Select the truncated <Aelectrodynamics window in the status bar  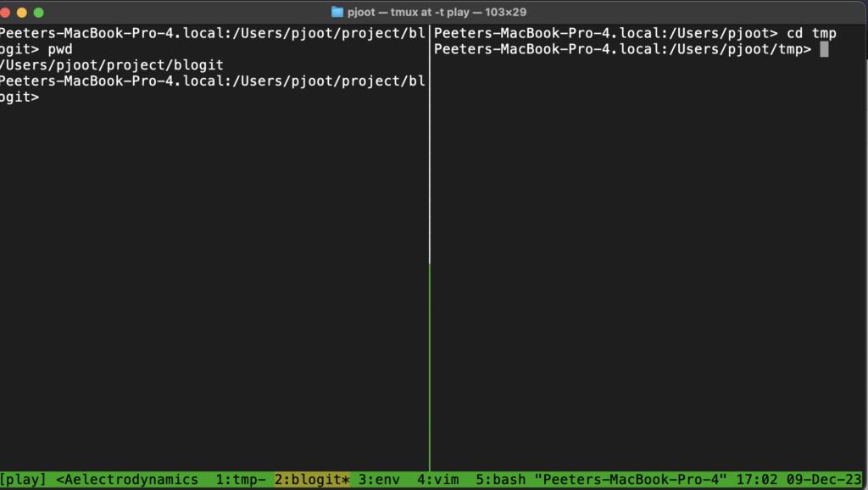pyautogui.click(x=127, y=480)
